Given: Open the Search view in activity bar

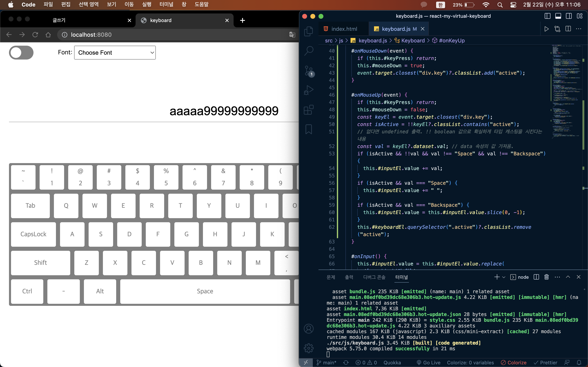Looking at the screenshot, I should pos(308,51).
